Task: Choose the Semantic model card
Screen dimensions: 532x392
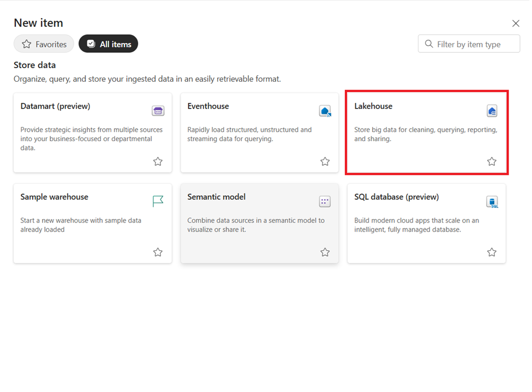Action: [260, 224]
